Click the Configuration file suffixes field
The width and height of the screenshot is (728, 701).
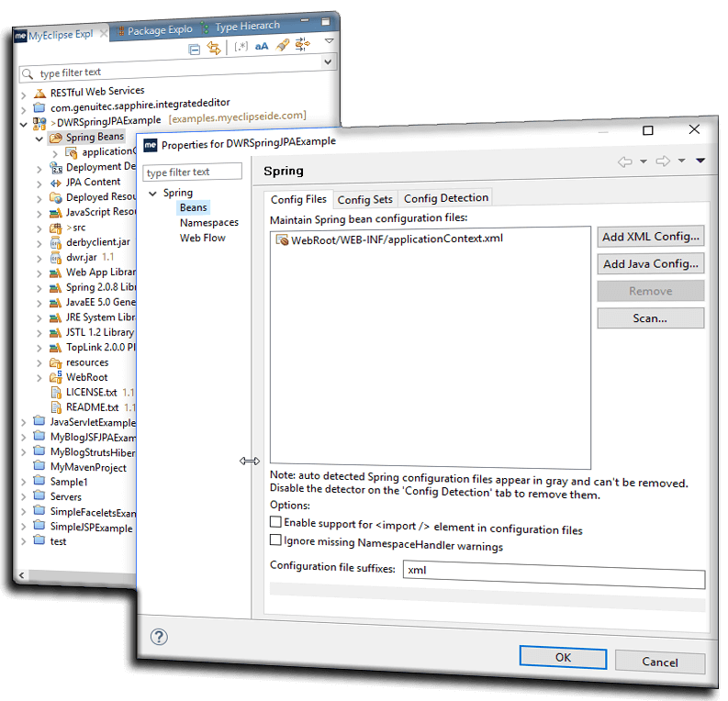click(x=554, y=579)
